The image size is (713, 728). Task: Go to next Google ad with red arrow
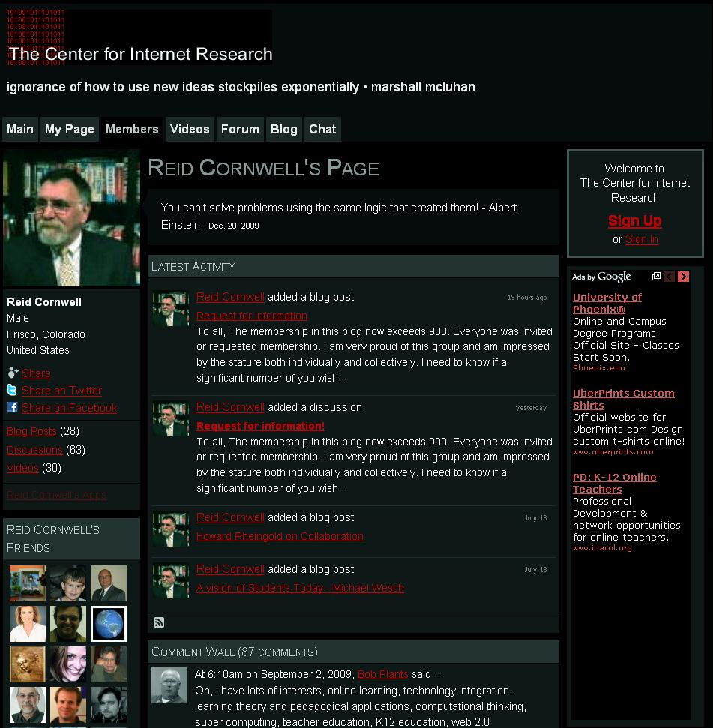pos(683,277)
